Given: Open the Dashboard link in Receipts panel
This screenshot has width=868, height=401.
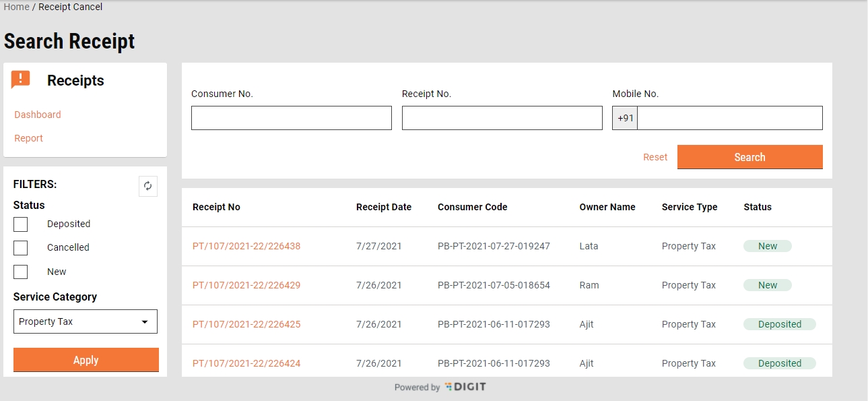Looking at the screenshot, I should coord(38,115).
